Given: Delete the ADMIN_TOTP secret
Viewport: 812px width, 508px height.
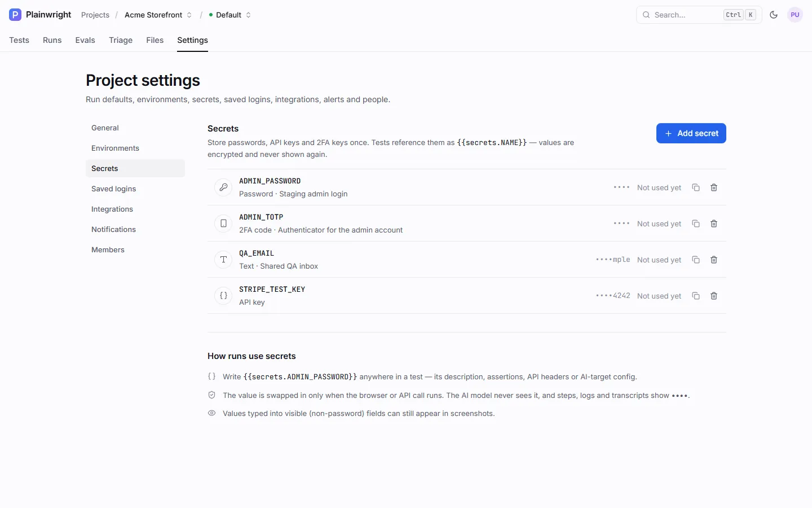Looking at the screenshot, I should 714,224.
